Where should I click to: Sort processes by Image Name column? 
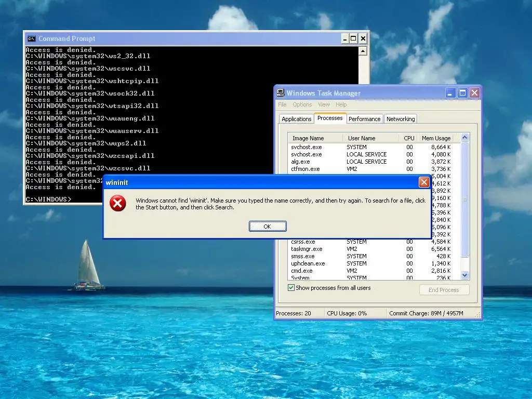(x=315, y=138)
